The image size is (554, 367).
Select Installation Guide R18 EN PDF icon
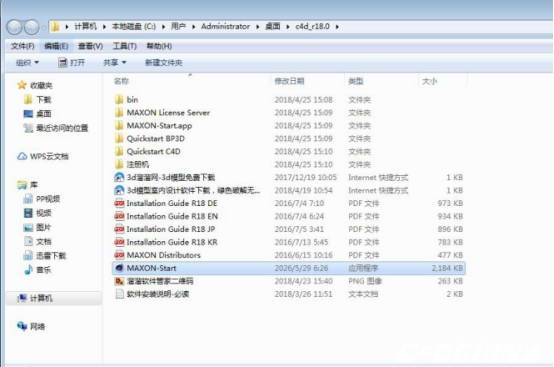tap(119, 216)
